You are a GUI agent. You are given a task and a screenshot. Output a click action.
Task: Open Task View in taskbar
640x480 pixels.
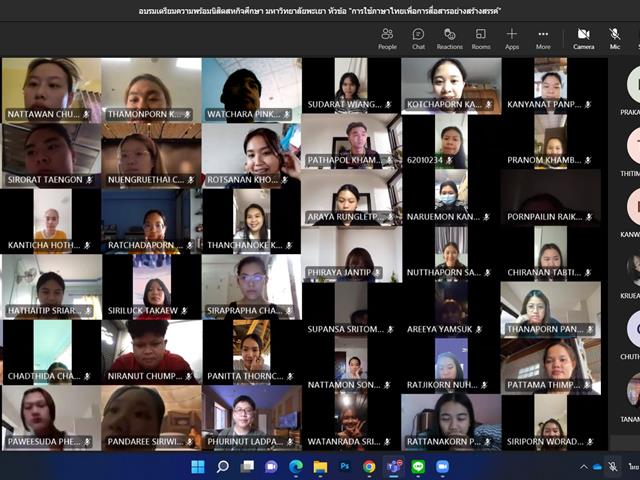pyautogui.click(x=247, y=467)
